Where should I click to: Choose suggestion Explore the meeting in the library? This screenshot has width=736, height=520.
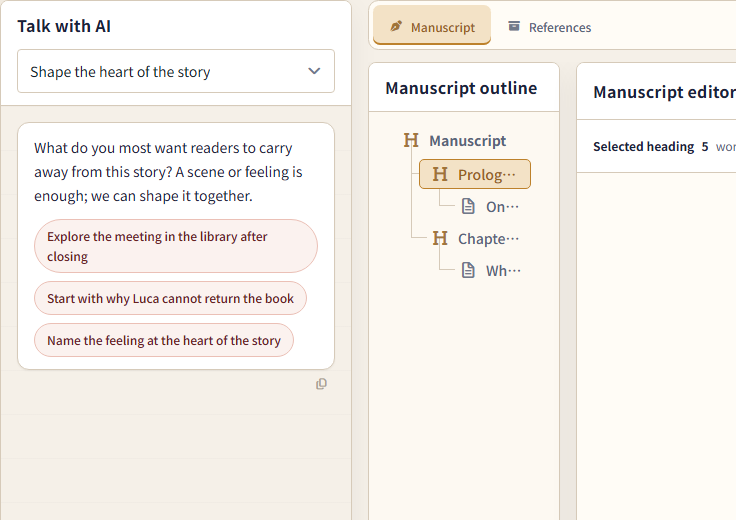(x=176, y=246)
